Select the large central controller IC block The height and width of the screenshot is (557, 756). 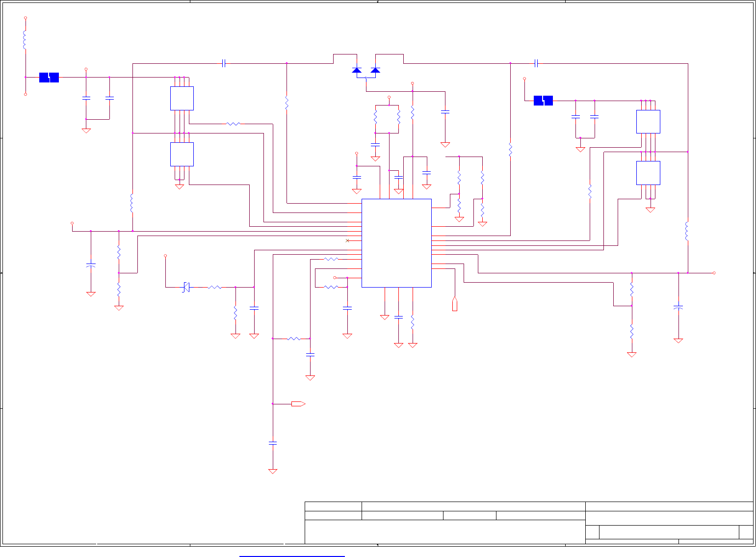click(x=396, y=243)
